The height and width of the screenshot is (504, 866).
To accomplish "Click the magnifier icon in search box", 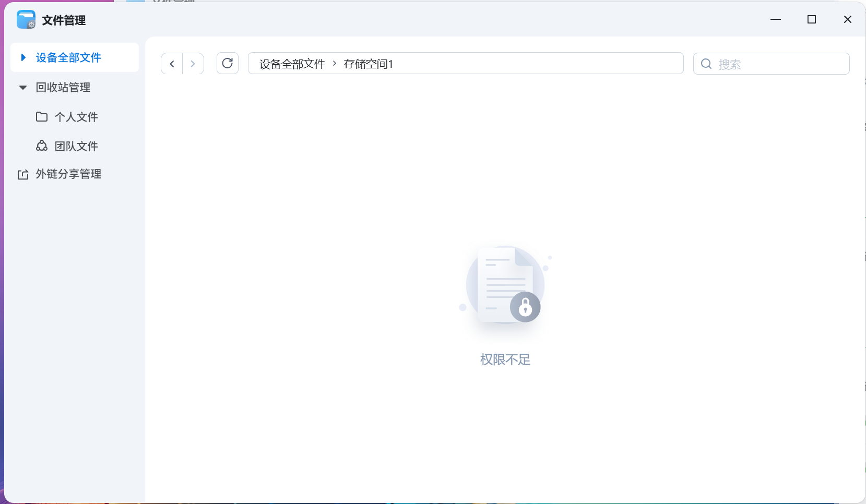I will click(x=706, y=64).
